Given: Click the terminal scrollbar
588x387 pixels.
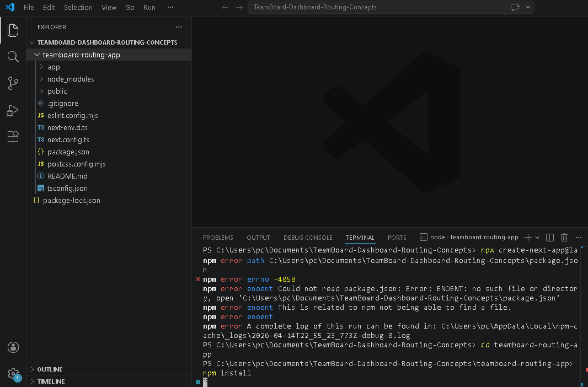Looking at the screenshot, I should point(585,316).
